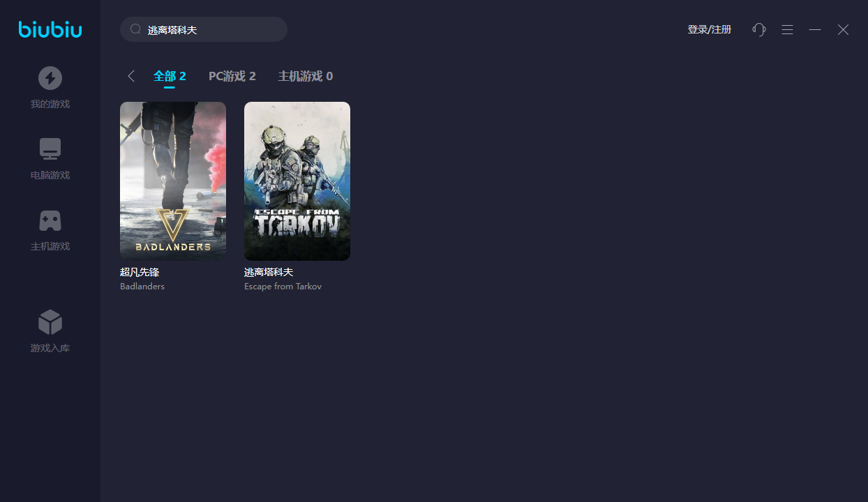Switch to PC游戏 2 tab
Viewport: 868px width, 502px height.
coord(232,76)
